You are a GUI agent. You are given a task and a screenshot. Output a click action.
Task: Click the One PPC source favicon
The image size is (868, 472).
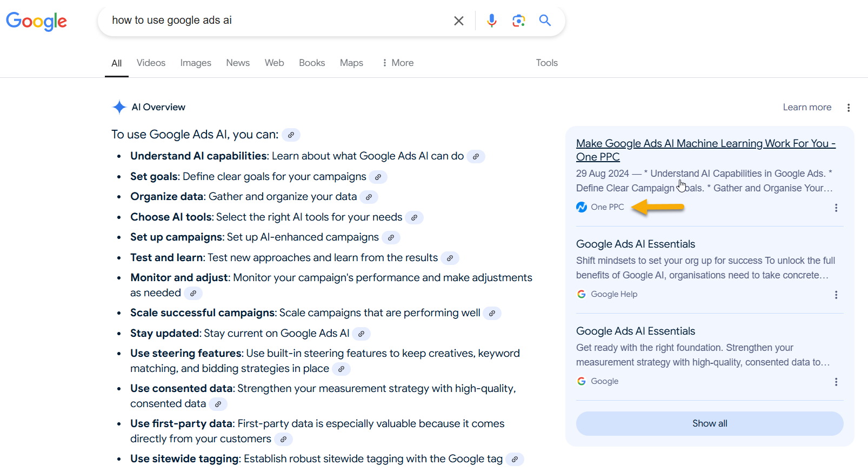[582, 207]
